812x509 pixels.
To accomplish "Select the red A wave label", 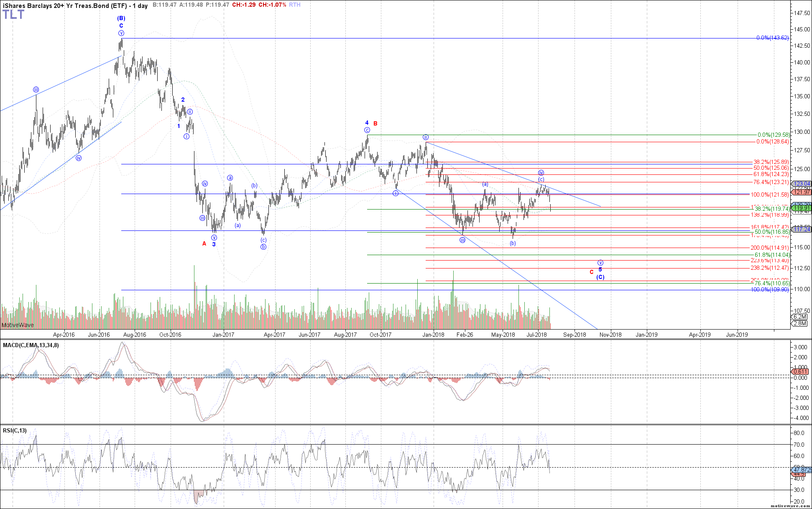I will coord(204,244).
